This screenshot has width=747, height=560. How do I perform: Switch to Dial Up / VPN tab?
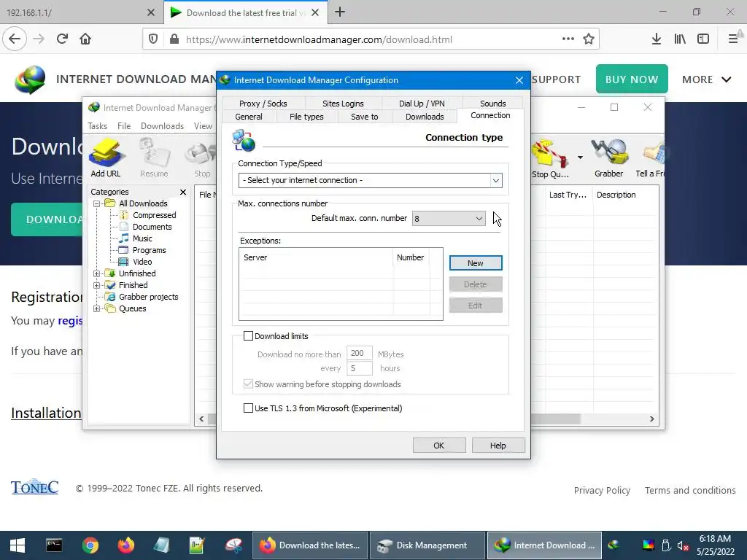[422, 104]
